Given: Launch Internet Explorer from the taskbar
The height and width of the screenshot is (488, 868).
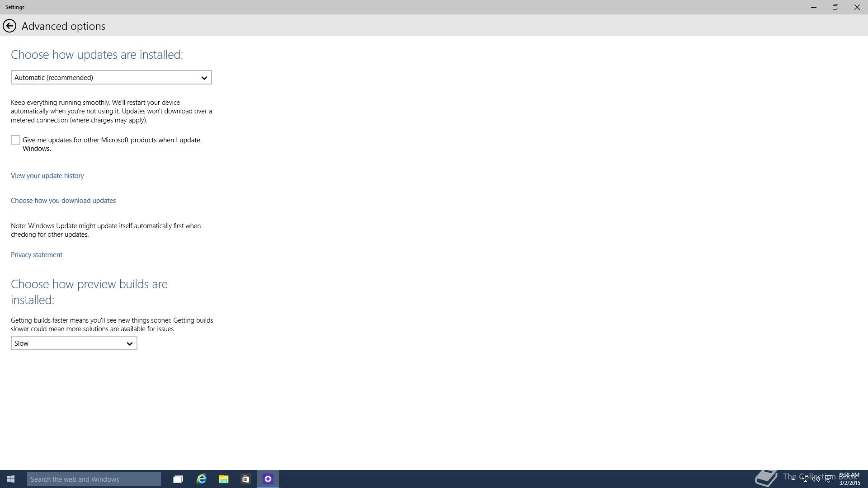Looking at the screenshot, I should pyautogui.click(x=201, y=479).
